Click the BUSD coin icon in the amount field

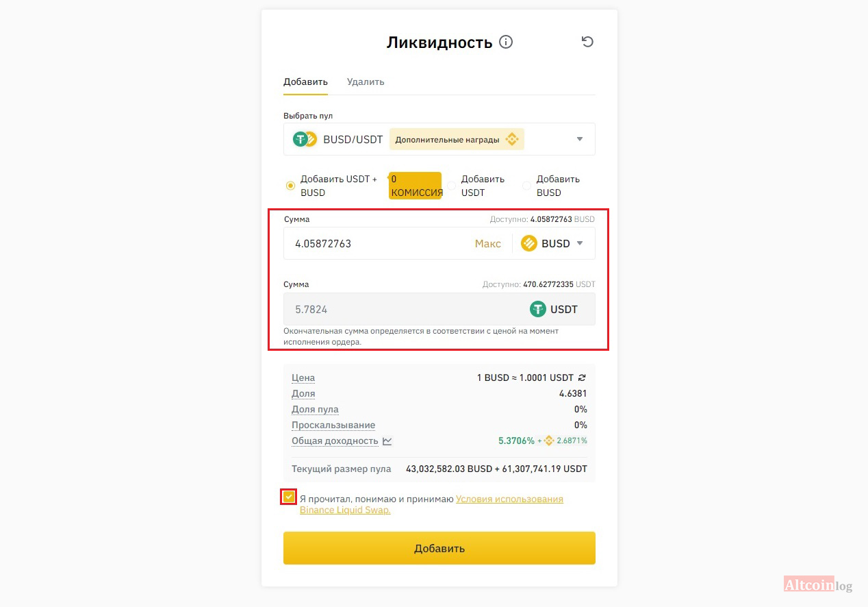[528, 243]
